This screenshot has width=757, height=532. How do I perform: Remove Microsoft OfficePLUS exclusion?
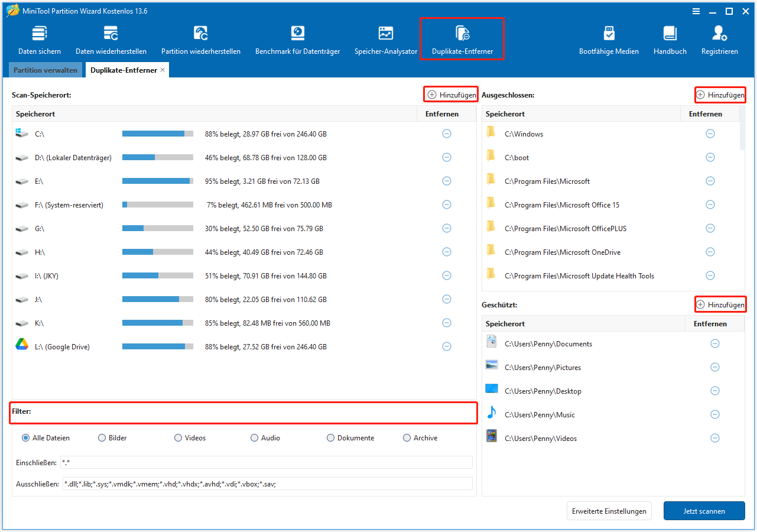710,228
